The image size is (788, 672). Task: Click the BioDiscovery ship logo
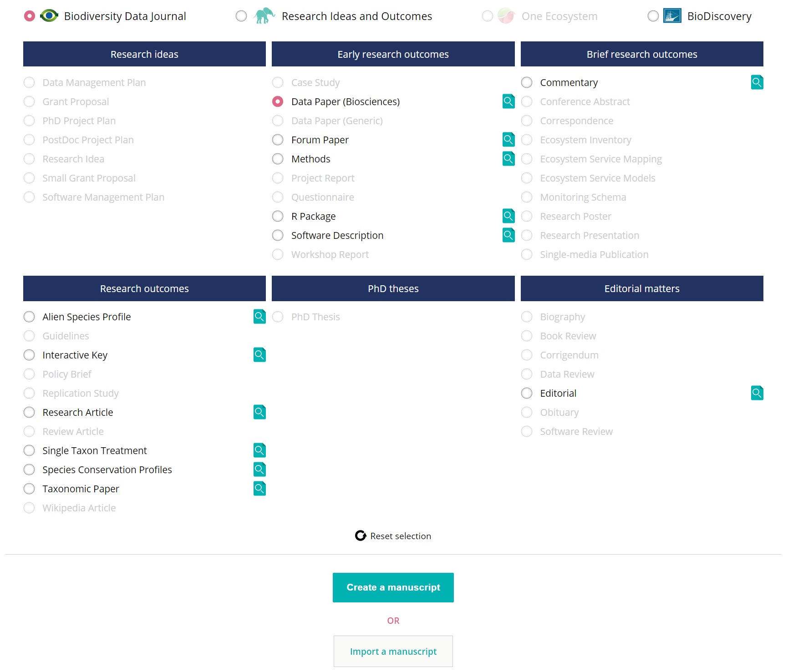pos(672,16)
